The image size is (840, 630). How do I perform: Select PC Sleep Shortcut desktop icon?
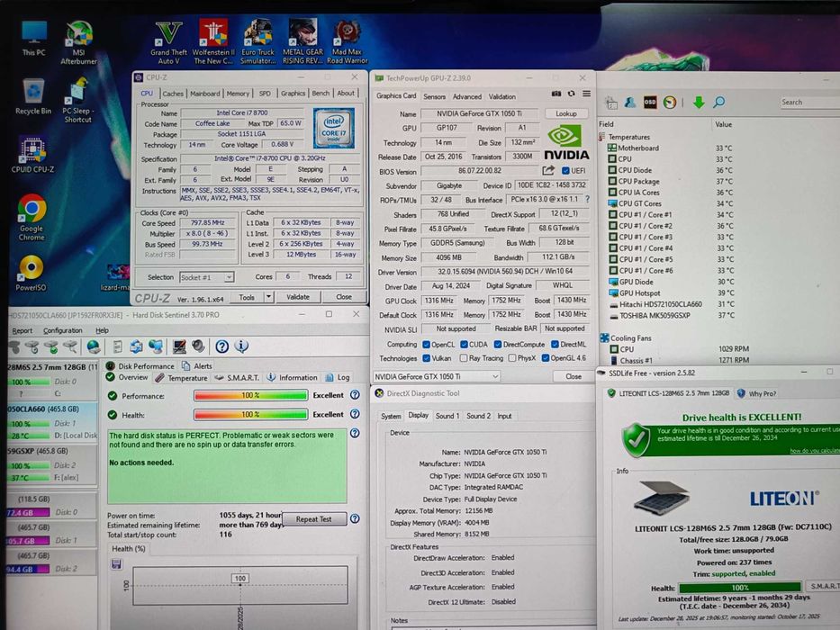pyautogui.click(x=77, y=101)
